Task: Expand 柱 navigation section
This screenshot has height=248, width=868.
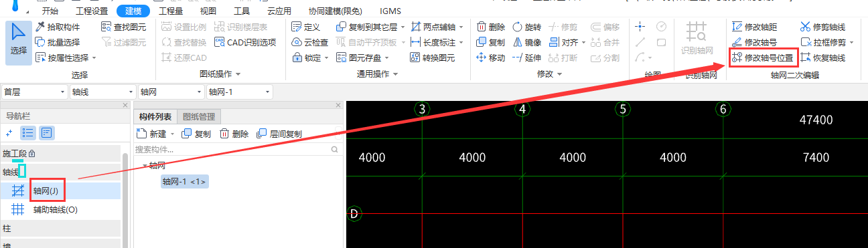Action: pyautogui.click(x=60, y=229)
